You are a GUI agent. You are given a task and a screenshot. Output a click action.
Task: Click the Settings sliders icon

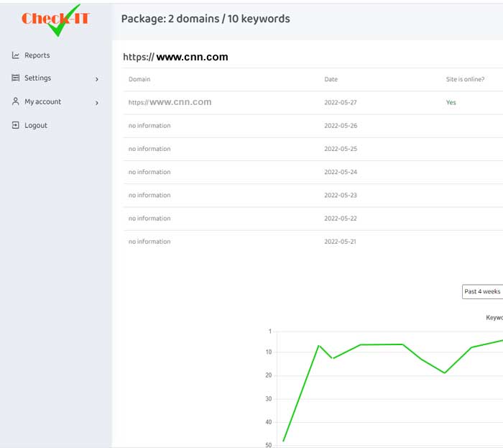[15, 78]
